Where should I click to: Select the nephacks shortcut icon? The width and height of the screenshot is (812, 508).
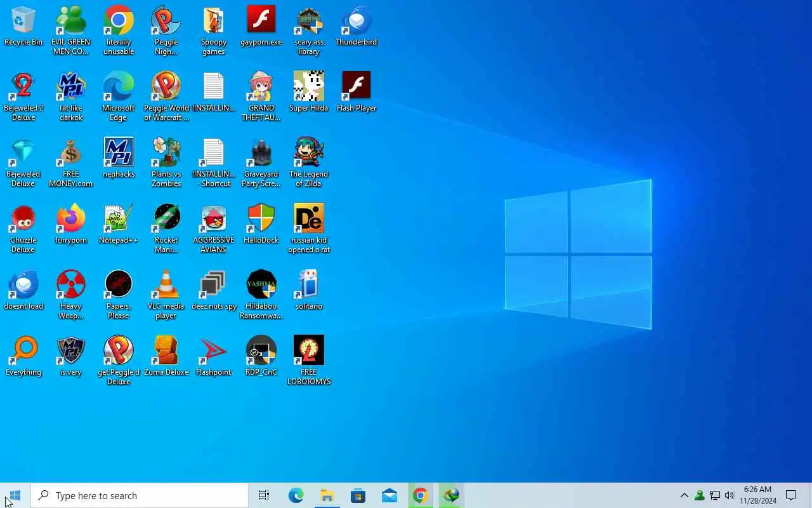tap(119, 159)
